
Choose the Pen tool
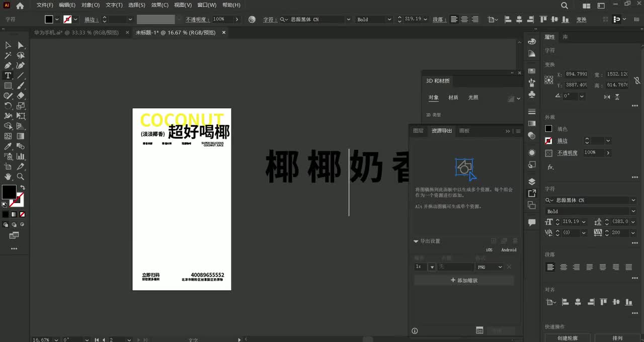pyautogui.click(x=8, y=65)
